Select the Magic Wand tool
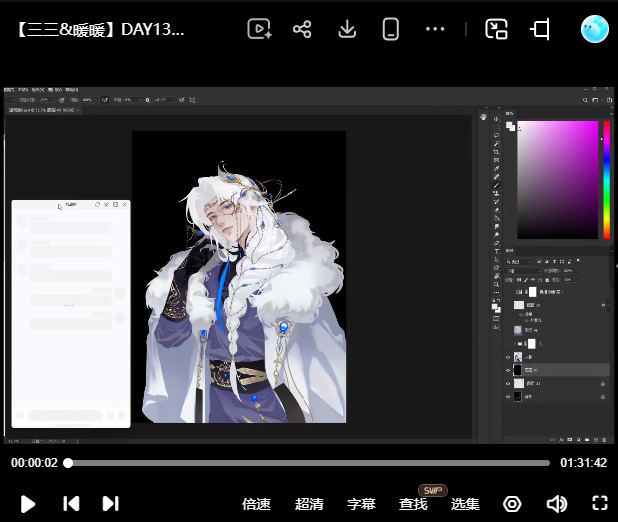618x522 pixels. 497,144
